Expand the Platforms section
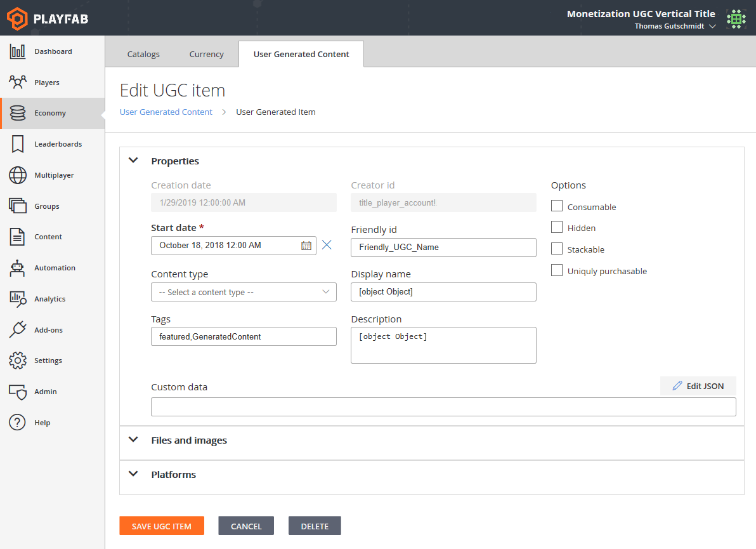This screenshot has width=756, height=549. pos(134,473)
